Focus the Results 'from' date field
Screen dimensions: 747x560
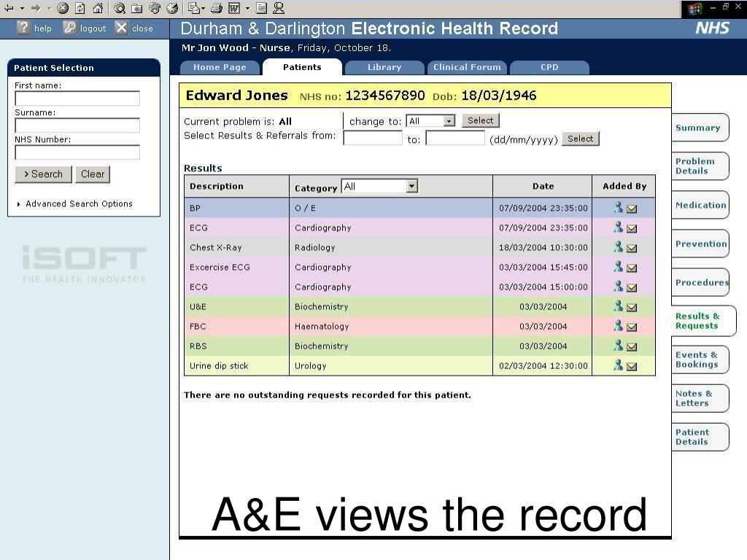373,138
